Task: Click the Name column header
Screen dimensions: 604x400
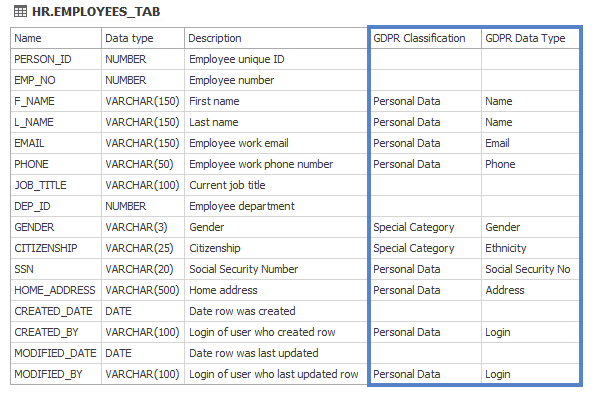Action: click(28, 38)
